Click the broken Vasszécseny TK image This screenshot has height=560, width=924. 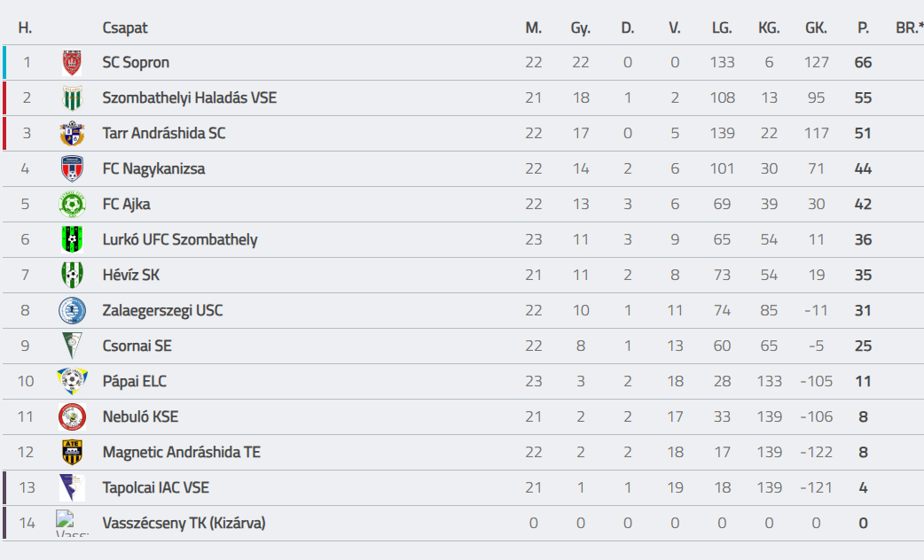pos(72,522)
